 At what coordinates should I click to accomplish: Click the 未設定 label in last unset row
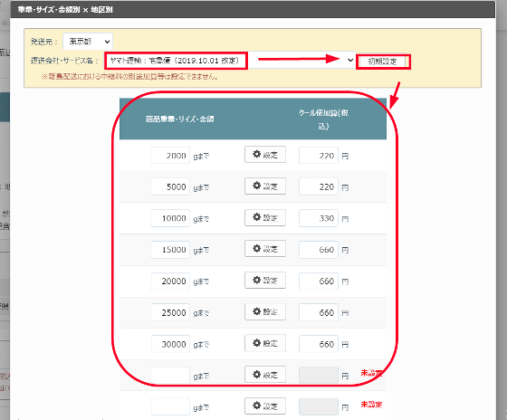click(x=371, y=405)
